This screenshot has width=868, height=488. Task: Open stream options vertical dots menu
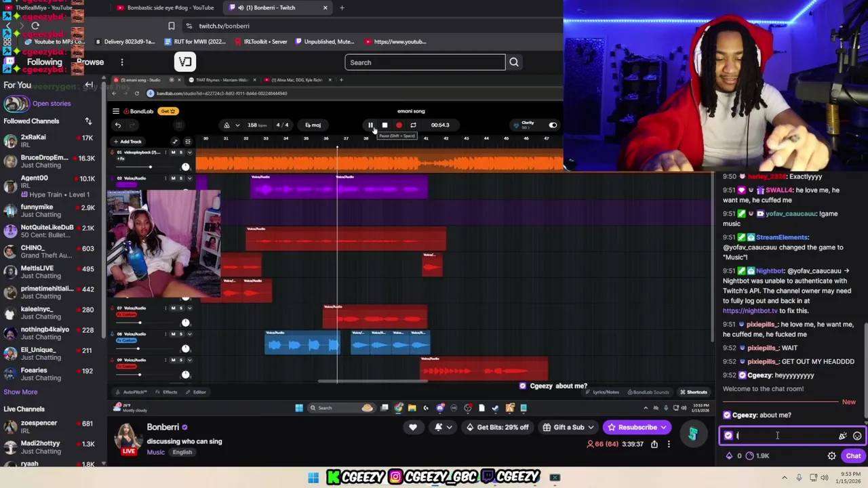[669, 444]
